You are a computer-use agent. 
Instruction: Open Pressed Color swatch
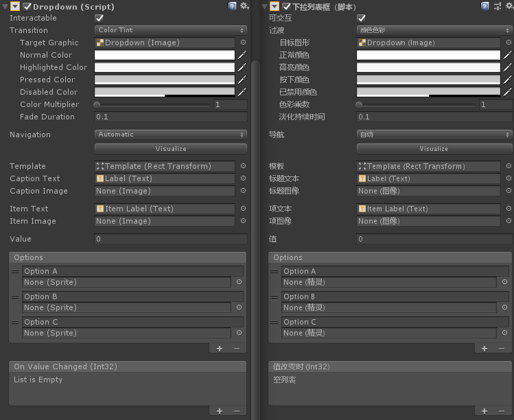point(165,80)
